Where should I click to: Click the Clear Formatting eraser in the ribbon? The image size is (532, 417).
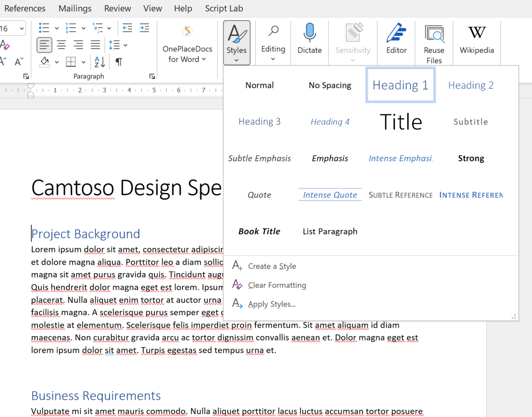click(5, 45)
